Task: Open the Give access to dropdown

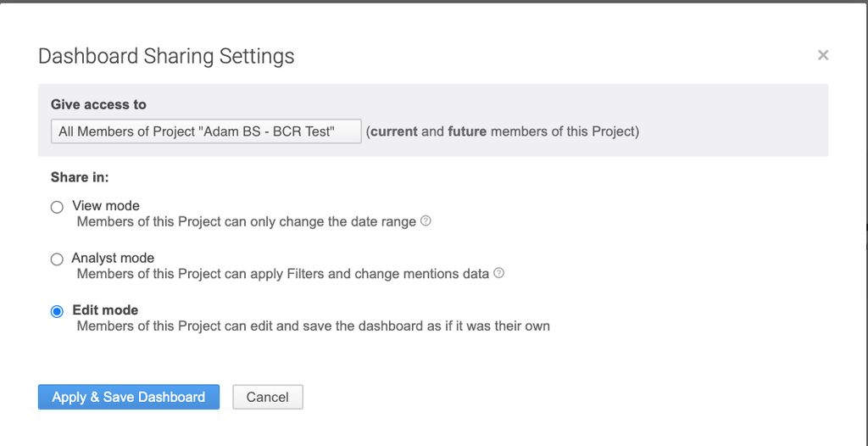Action: tap(206, 131)
